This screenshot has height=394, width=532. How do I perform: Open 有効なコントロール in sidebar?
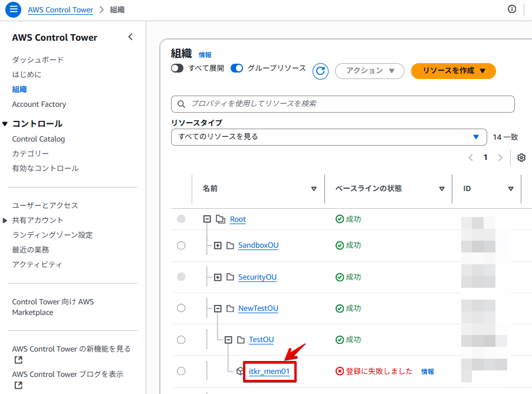tap(45, 168)
